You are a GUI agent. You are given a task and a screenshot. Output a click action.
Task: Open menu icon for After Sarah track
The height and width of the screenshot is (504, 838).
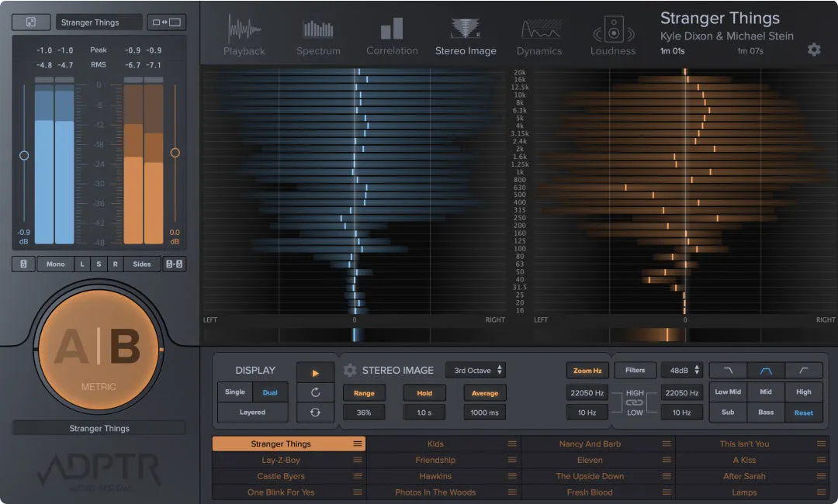[x=821, y=476]
